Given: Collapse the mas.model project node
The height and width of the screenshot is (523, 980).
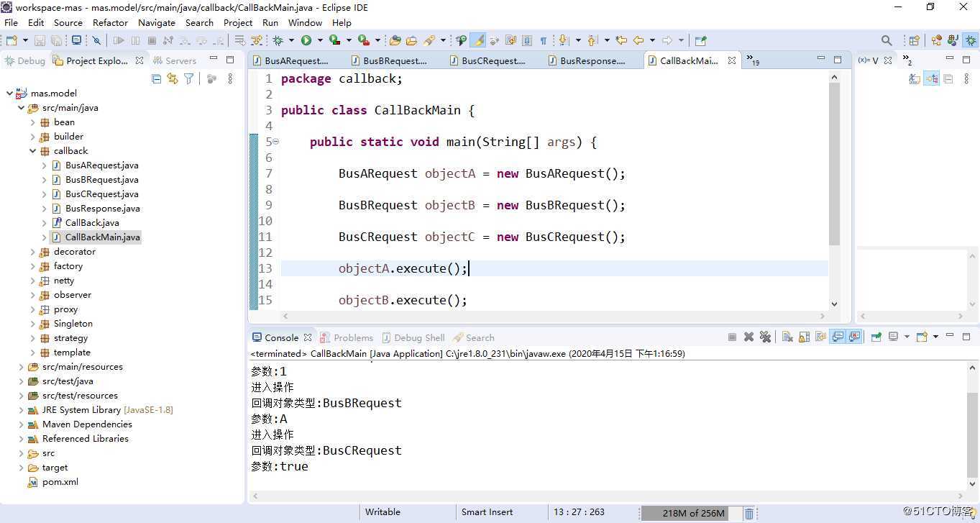Looking at the screenshot, I should tap(9, 94).
